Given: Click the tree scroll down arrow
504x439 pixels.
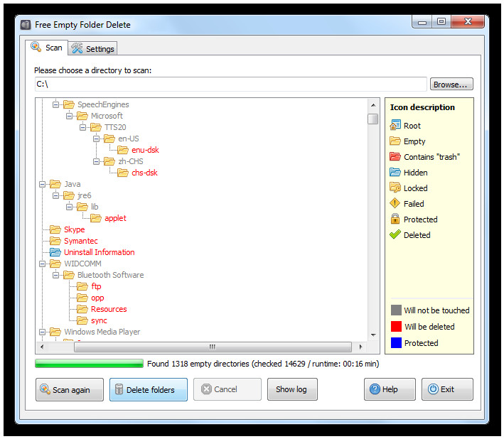Looking at the screenshot, I should click(373, 335).
